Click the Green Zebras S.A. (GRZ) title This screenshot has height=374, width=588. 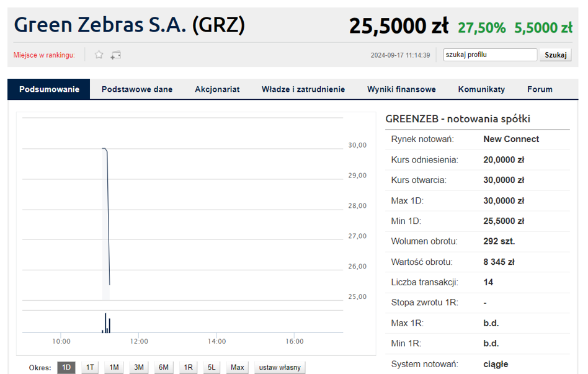tap(130, 25)
